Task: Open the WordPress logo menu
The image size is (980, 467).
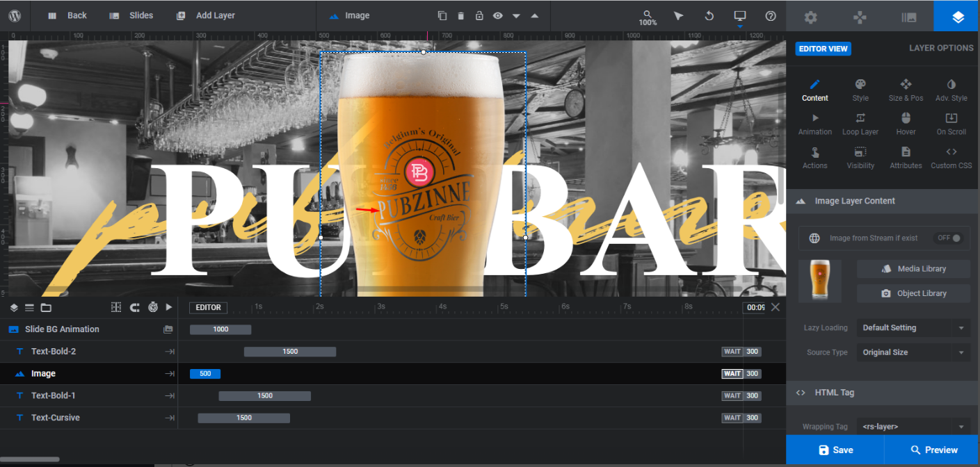Action: [x=15, y=15]
